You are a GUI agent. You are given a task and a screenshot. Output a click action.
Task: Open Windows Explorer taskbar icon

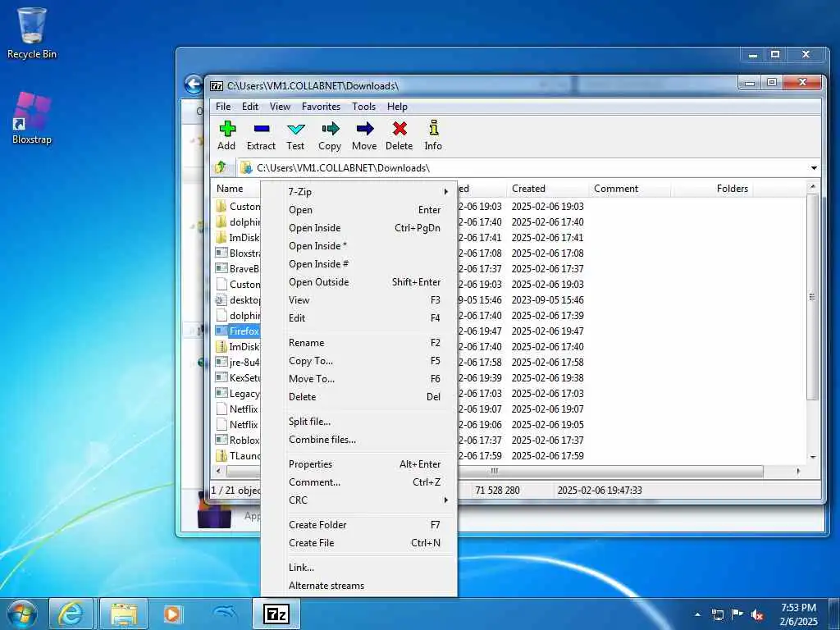click(124, 614)
